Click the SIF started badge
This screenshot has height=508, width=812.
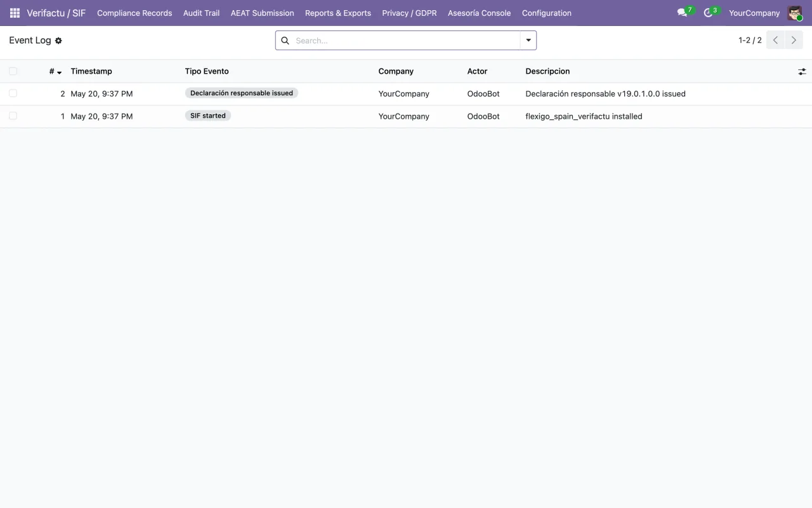[208, 116]
